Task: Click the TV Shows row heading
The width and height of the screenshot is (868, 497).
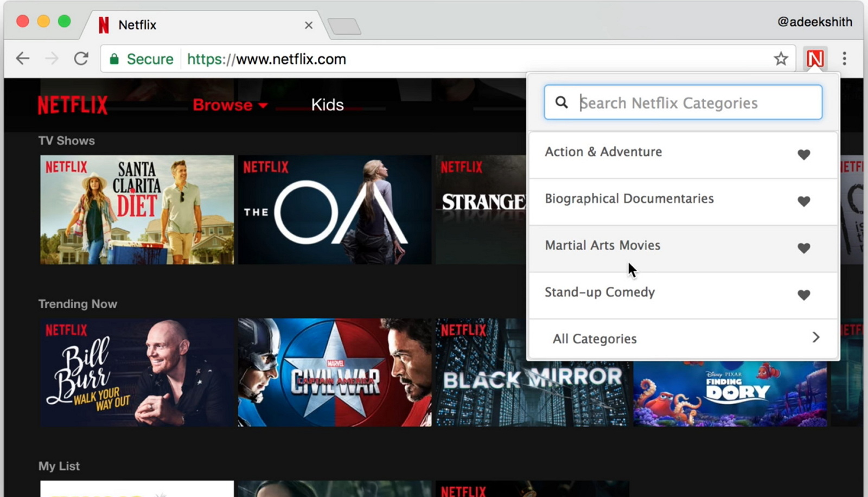Action: pyautogui.click(x=67, y=141)
